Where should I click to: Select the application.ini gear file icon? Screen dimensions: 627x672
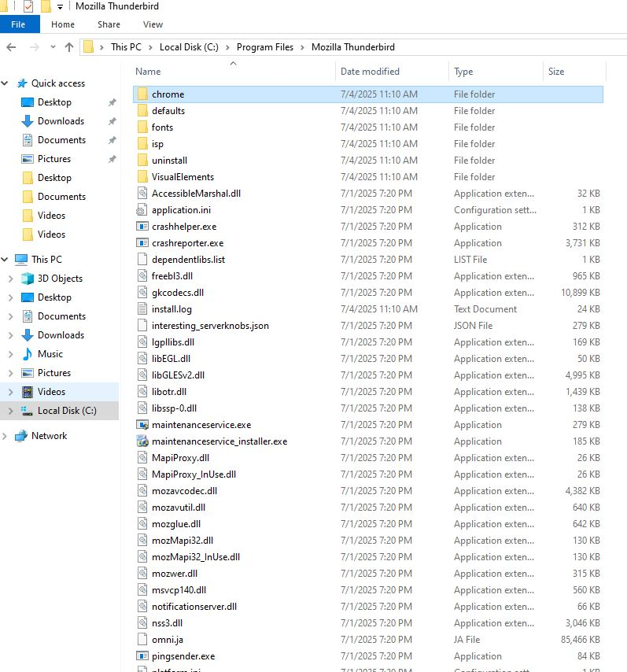(x=142, y=210)
